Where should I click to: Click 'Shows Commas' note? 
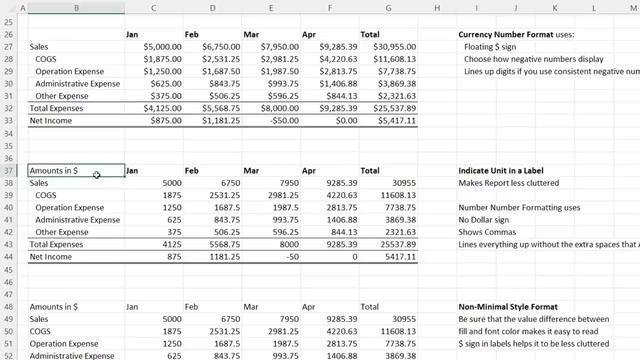[487, 232]
